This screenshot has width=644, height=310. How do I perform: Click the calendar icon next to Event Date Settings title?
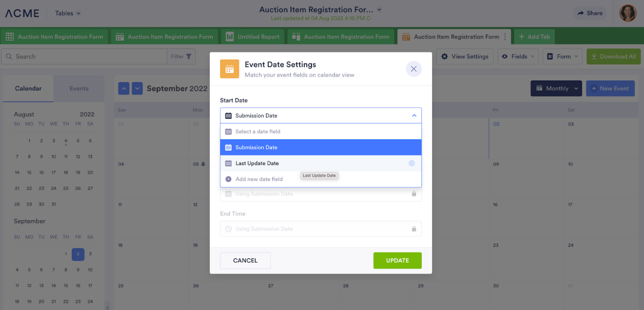click(229, 68)
